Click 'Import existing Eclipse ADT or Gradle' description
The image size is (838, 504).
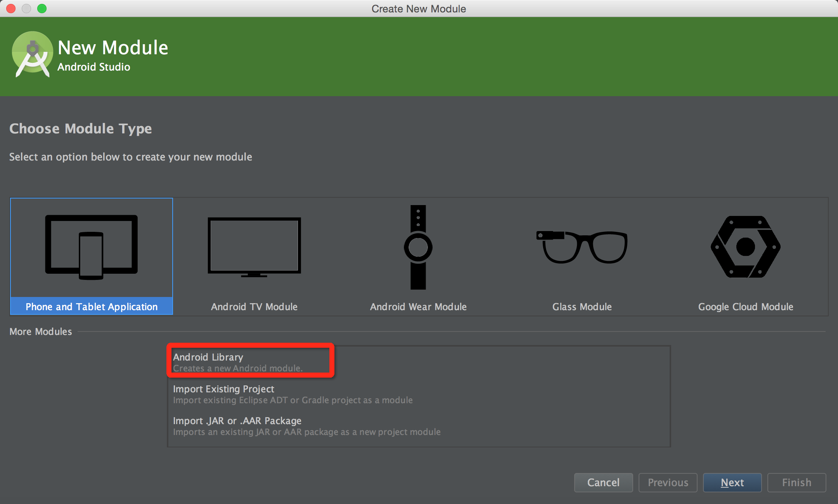tap(293, 400)
